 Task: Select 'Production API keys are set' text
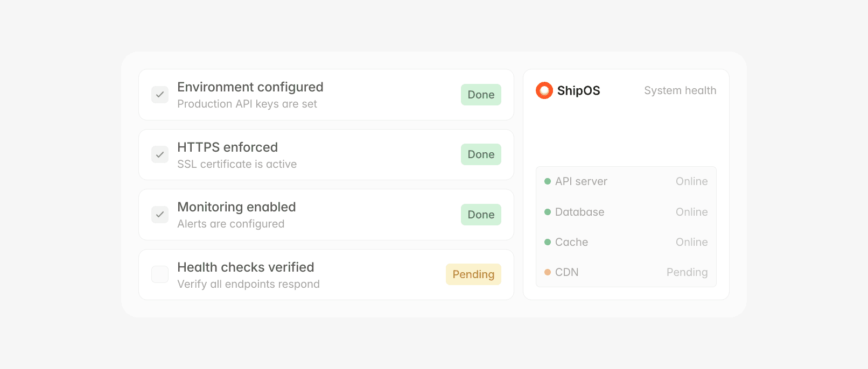(247, 104)
